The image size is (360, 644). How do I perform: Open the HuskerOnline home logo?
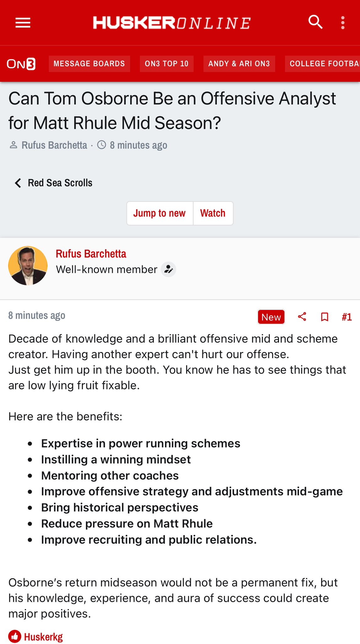pyautogui.click(x=172, y=23)
